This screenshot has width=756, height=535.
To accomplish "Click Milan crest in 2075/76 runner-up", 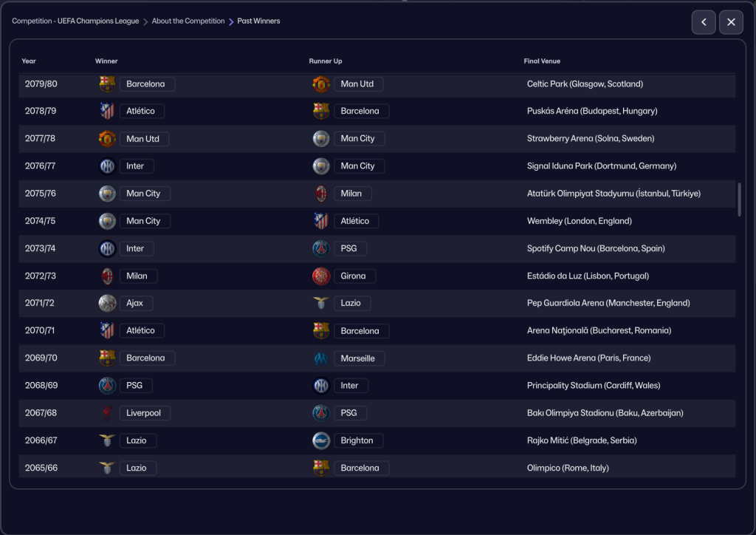I will (x=321, y=194).
